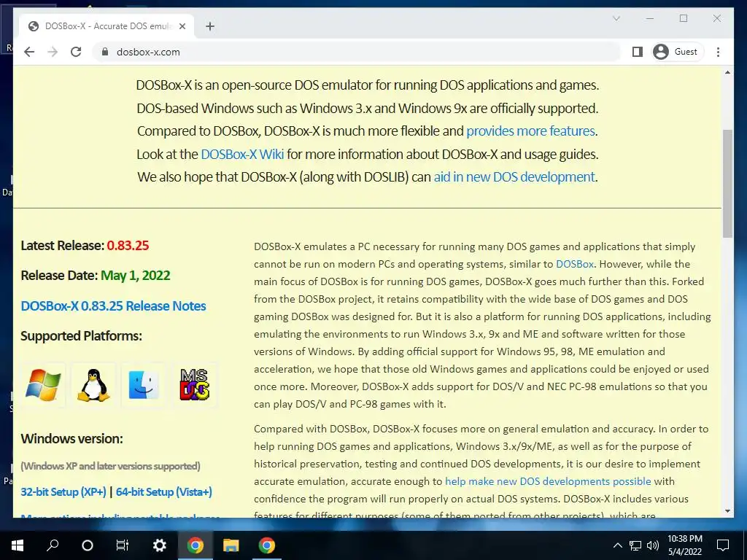The width and height of the screenshot is (747, 560).
Task: Open a new tab with plus button
Action: tap(210, 26)
